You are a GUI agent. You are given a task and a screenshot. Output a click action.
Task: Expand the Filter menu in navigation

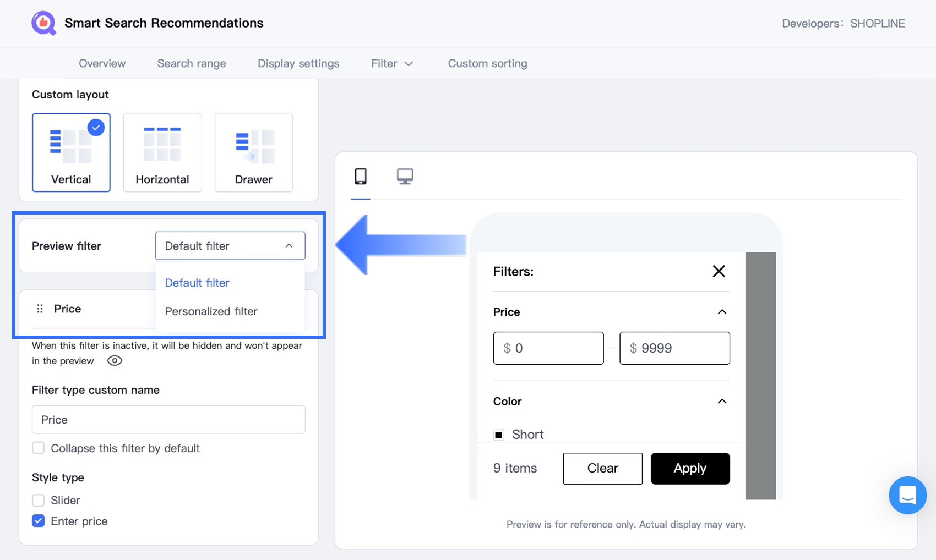[391, 63]
